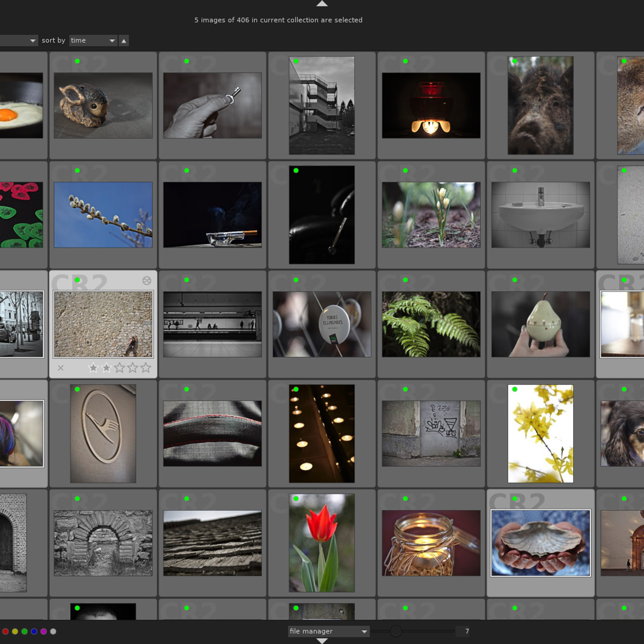
Task: Select the black-and-white staircase building thumbnail
Action: click(322, 106)
